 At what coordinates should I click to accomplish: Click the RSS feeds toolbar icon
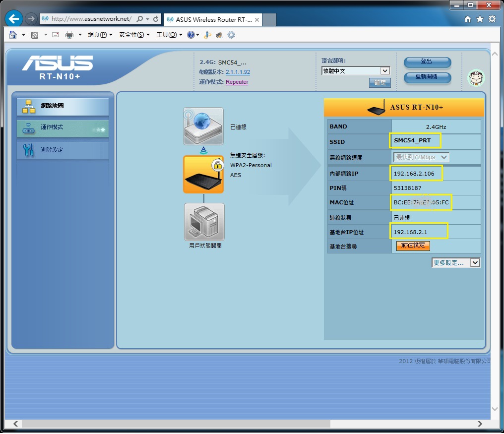point(35,35)
